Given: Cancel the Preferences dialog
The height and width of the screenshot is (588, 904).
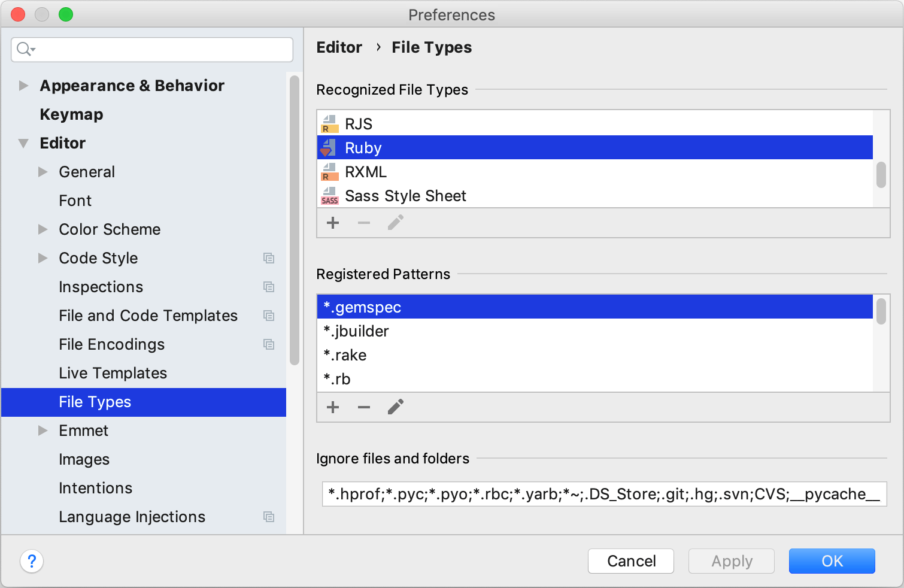Looking at the screenshot, I should (630, 561).
